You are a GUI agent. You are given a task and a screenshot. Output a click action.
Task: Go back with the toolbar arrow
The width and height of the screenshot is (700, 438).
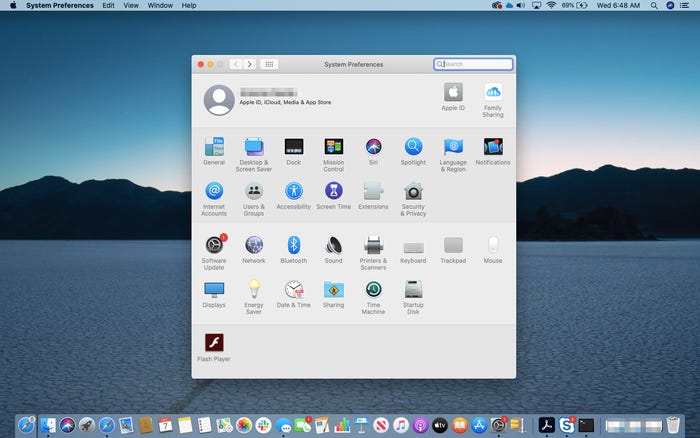pyautogui.click(x=236, y=64)
